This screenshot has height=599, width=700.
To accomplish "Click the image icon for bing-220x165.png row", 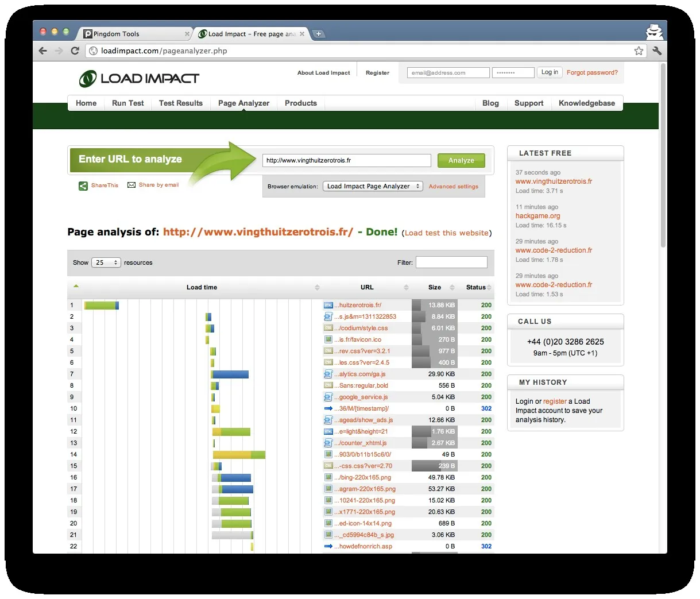I will tap(328, 477).
